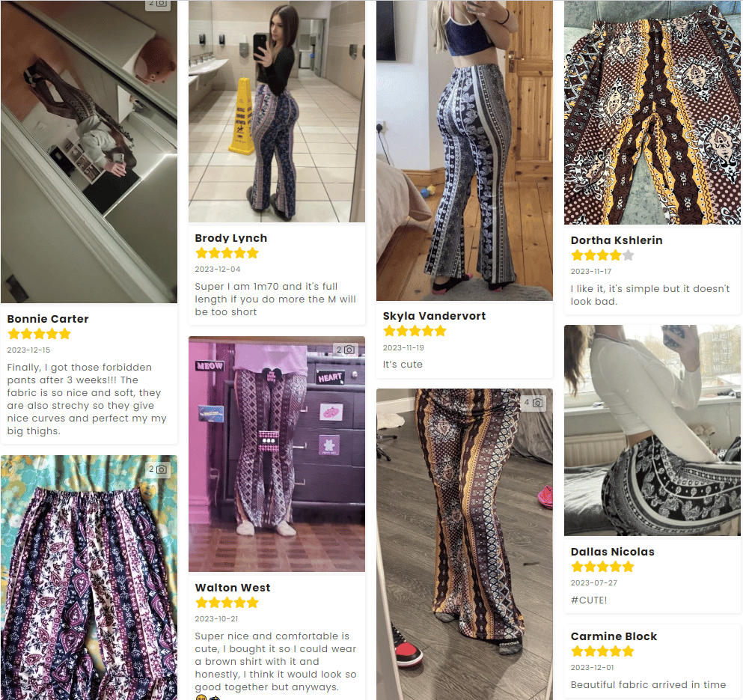The width and height of the screenshot is (743, 700).
Task: Click reviewer name Bonnie Carter
Action: coord(48,319)
